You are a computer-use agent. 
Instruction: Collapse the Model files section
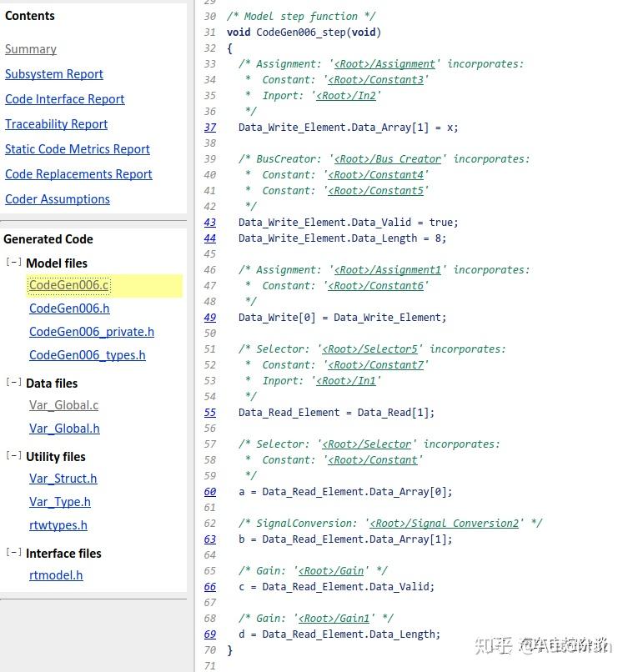[x=13, y=263]
